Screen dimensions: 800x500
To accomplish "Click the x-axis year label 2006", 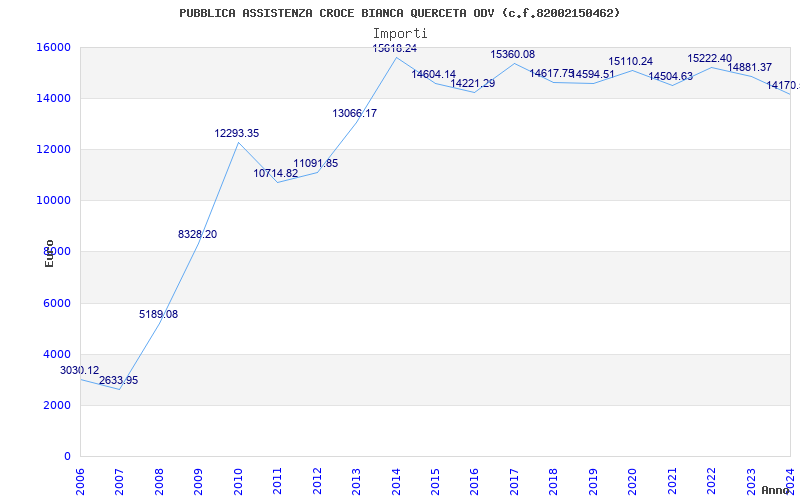I will [x=81, y=480].
